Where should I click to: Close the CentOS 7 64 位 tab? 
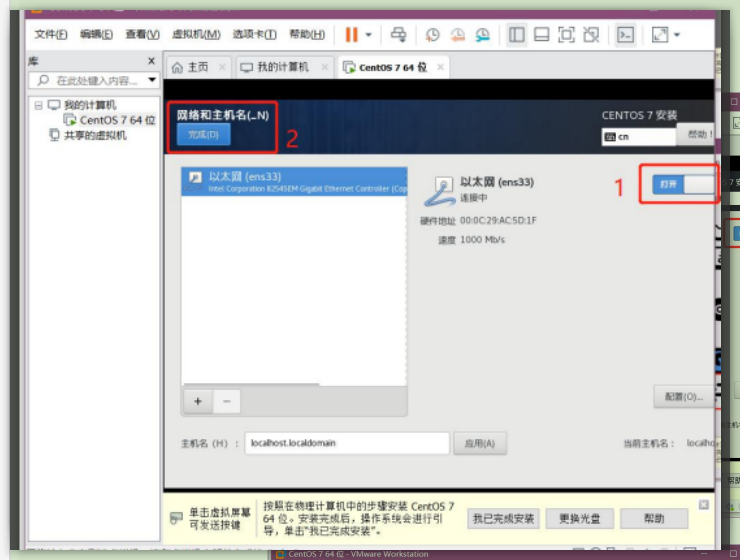click(440, 67)
